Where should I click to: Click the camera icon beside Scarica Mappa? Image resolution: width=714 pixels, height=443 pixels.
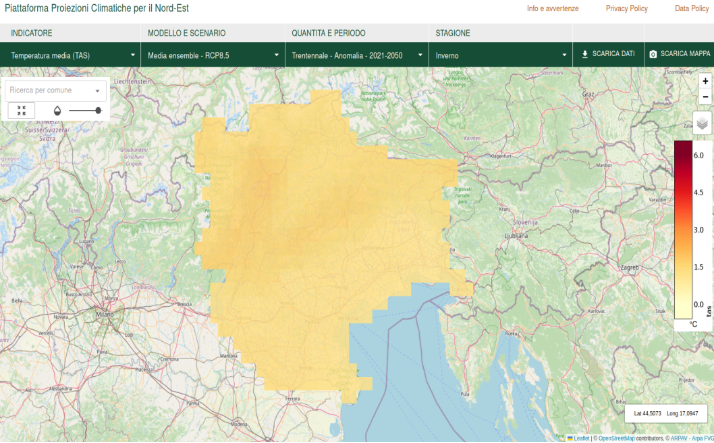(x=653, y=54)
